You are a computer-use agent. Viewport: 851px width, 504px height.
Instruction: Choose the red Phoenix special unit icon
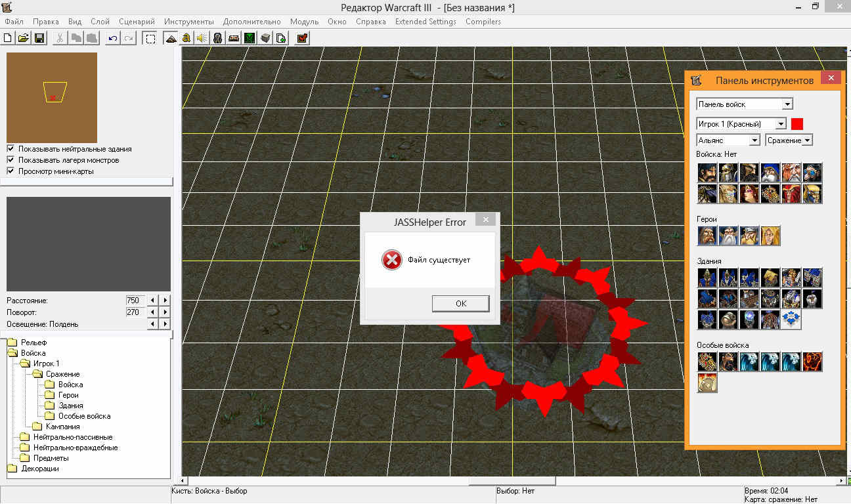812,362
